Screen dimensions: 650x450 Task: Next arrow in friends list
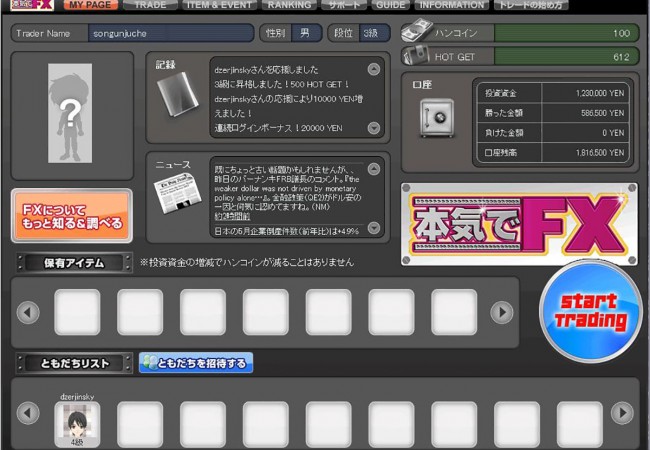pos(622,413)
